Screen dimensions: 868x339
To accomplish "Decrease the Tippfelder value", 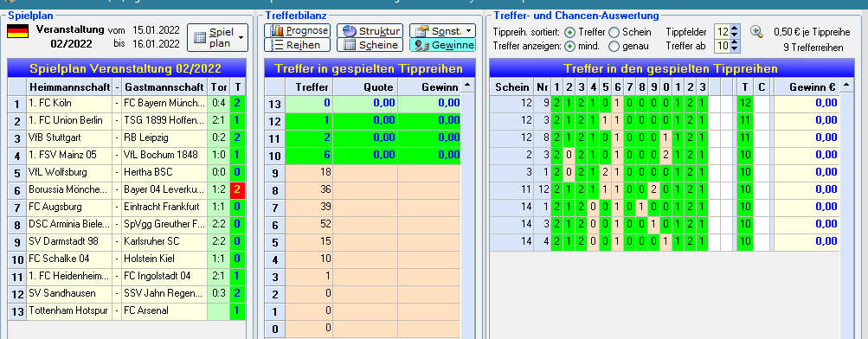I will click(735, 35).
